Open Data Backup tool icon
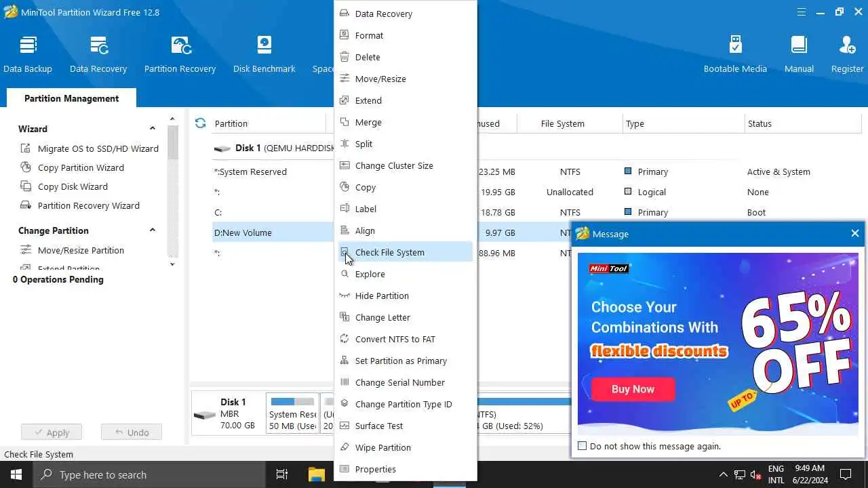 [x=28, y=45]
